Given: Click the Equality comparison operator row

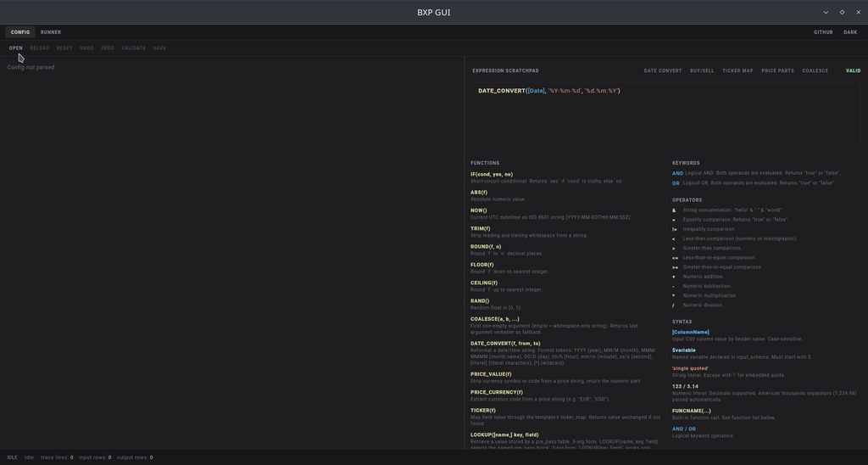Looking at the screenshot, I should [x=730, y=220].
